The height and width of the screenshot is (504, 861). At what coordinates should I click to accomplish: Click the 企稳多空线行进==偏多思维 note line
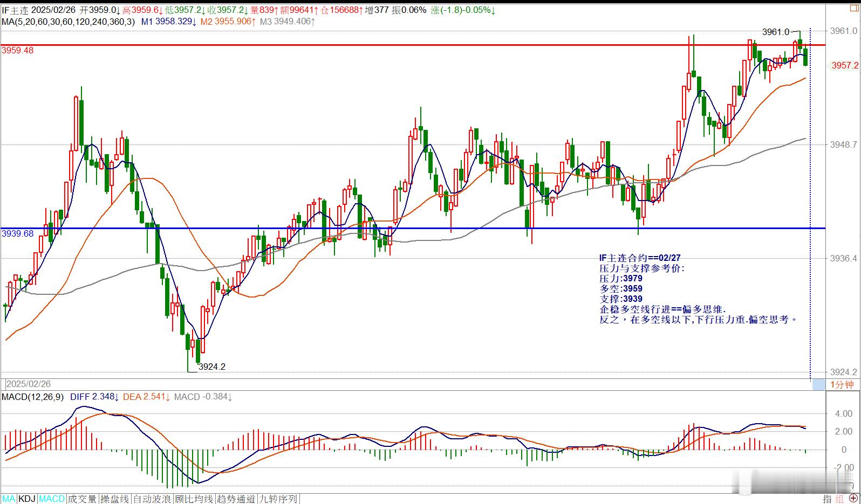[663, 309]
